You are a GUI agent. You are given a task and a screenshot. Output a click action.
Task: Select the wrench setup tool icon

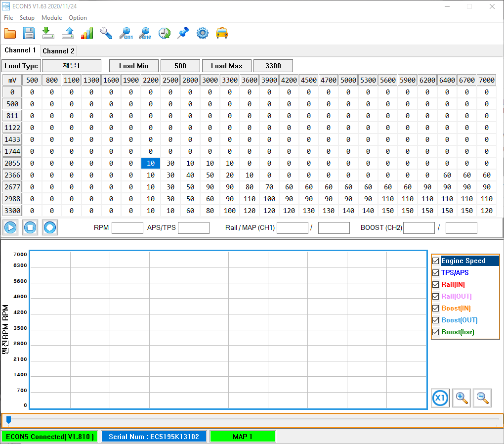(106, 33)
